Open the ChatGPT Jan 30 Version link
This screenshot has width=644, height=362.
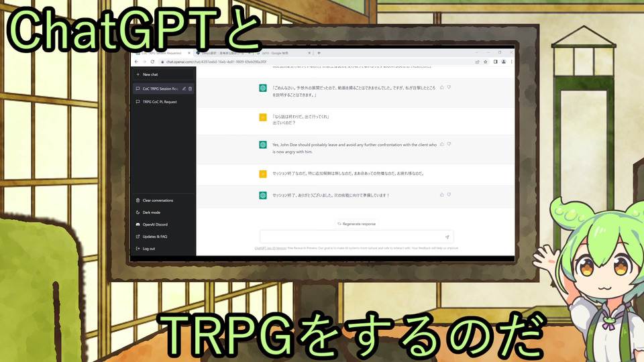click(x=270, y=248)
